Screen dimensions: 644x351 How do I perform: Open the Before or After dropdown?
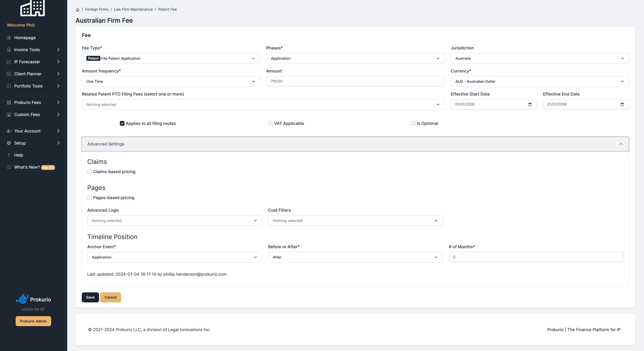click(x=355, y=257)
